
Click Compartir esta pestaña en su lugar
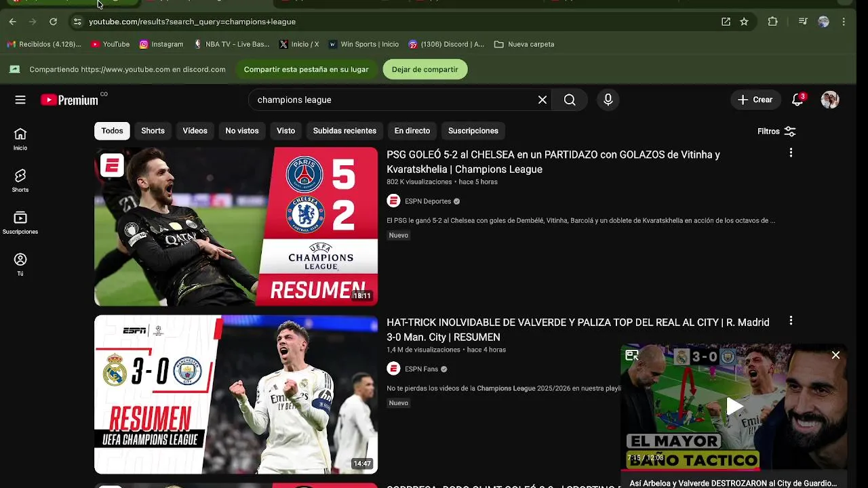[306, 69]
